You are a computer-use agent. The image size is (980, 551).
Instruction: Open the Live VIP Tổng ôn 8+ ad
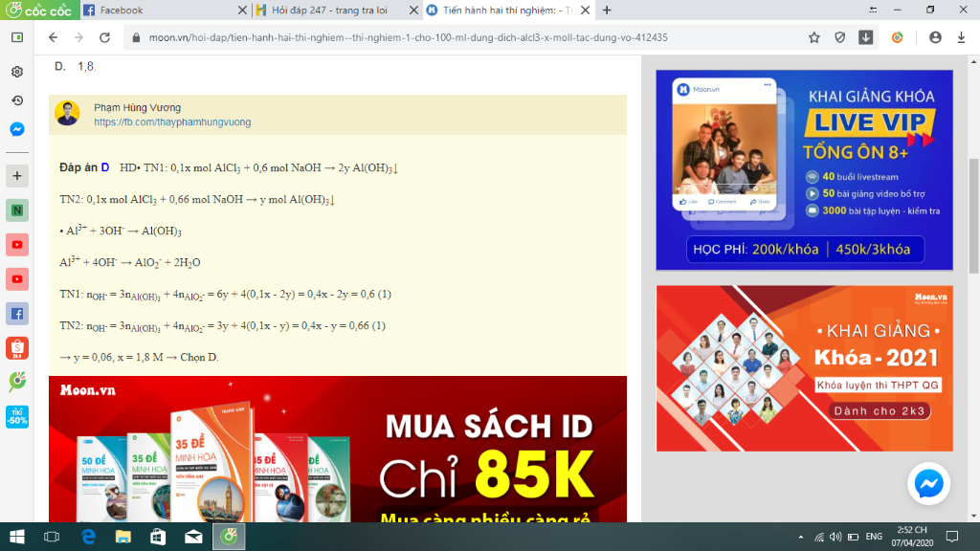pos(804,170)
